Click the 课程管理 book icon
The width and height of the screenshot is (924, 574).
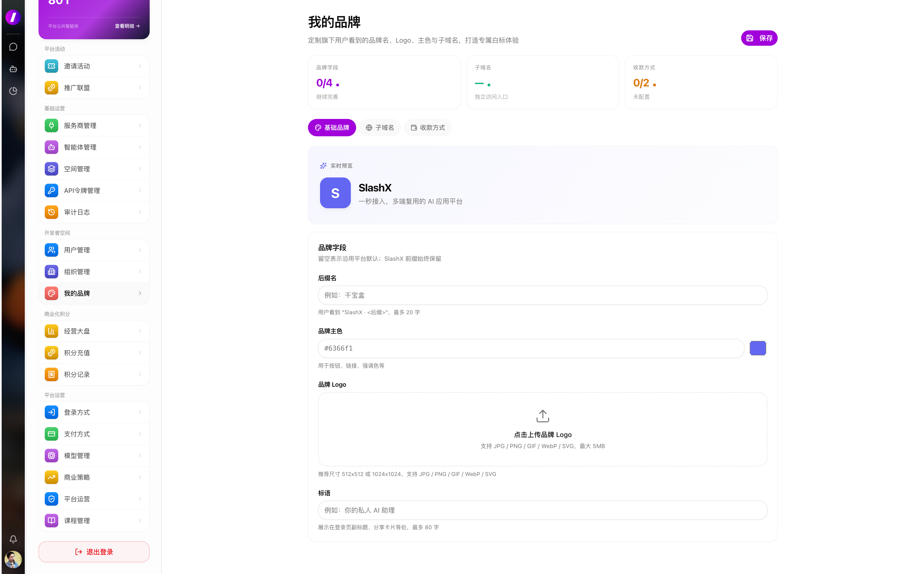click(x=51, y=521)
